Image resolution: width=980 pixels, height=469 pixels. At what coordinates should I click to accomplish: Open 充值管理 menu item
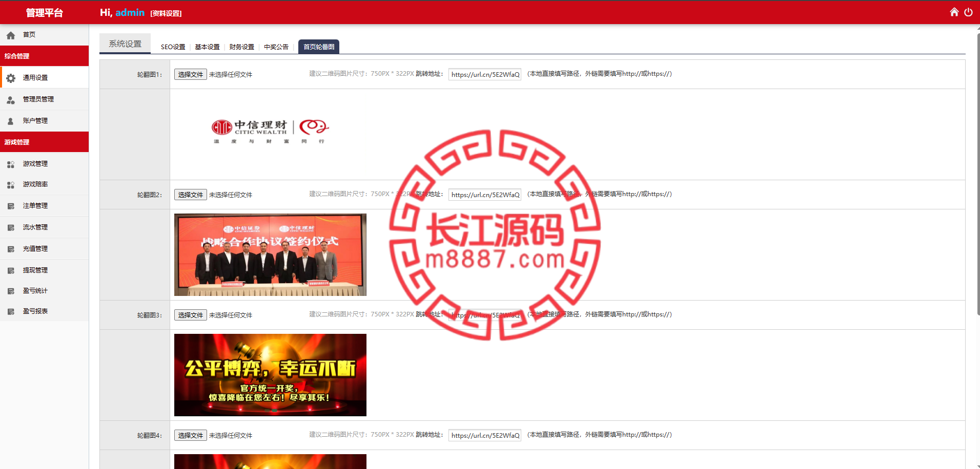[44, 248]
